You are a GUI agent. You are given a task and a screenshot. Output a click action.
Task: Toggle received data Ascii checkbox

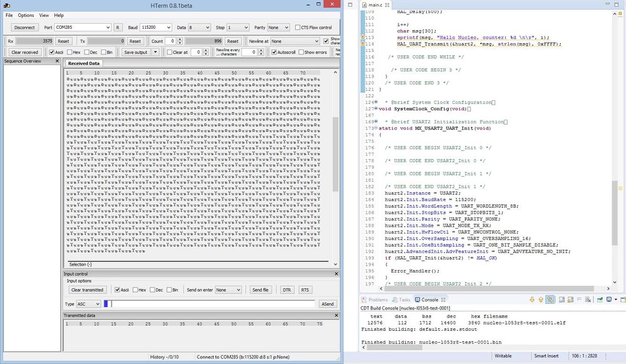(x=52, y=52)
